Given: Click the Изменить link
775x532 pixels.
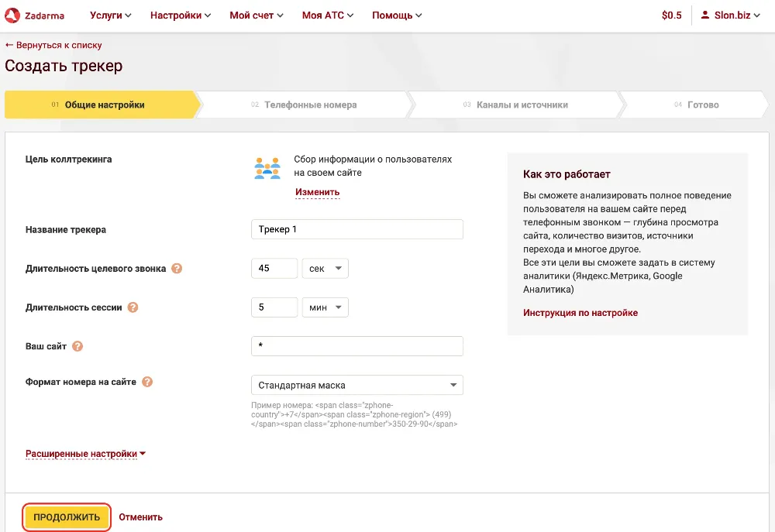Looking at the screenshot, I should tap(317, 192).
